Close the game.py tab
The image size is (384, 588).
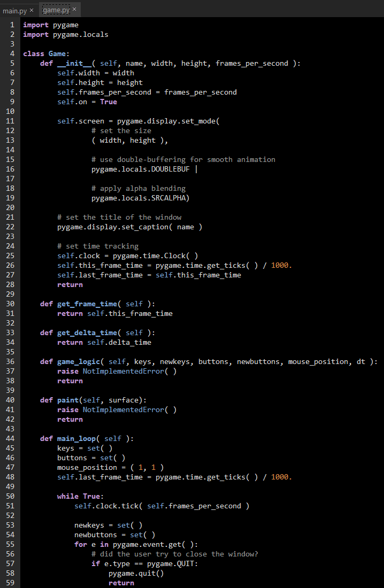pos(74,9)
